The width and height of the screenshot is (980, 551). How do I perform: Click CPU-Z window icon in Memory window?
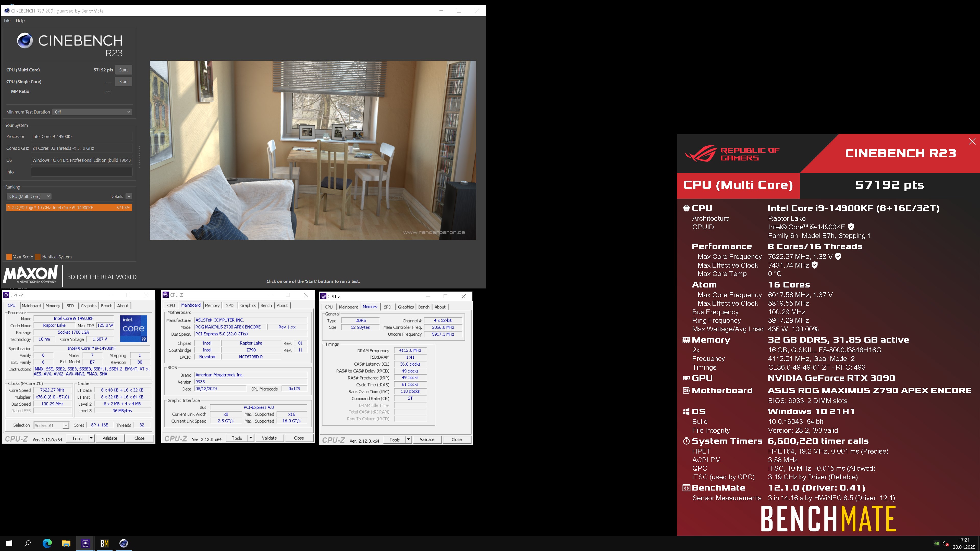[x=323, y=296]
